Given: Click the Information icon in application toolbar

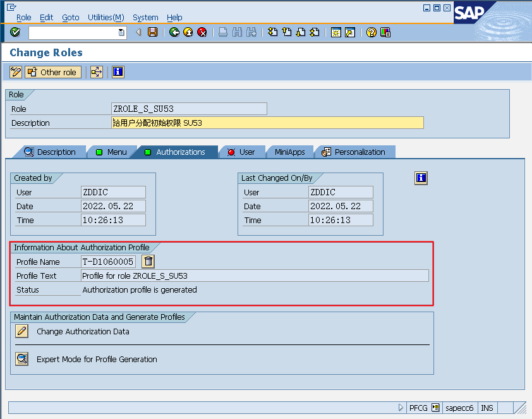Looking at the screenshot, I should pyautogui.click(x=118, y=72).
